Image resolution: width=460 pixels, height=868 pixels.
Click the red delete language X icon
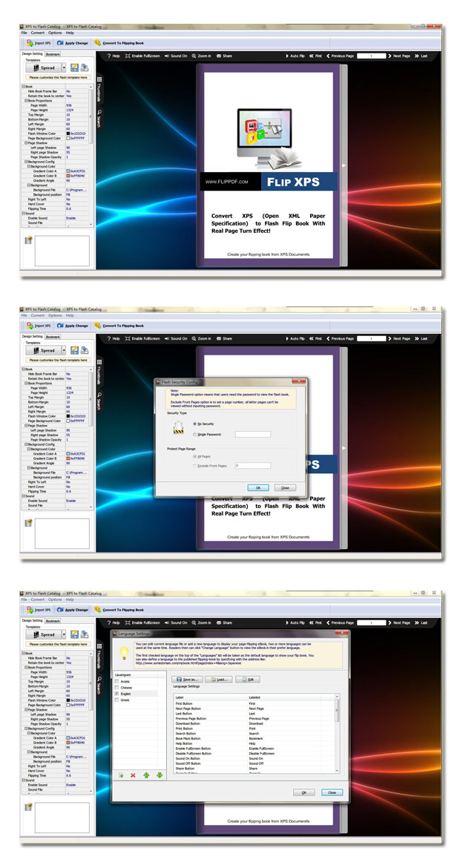[133, 775]
